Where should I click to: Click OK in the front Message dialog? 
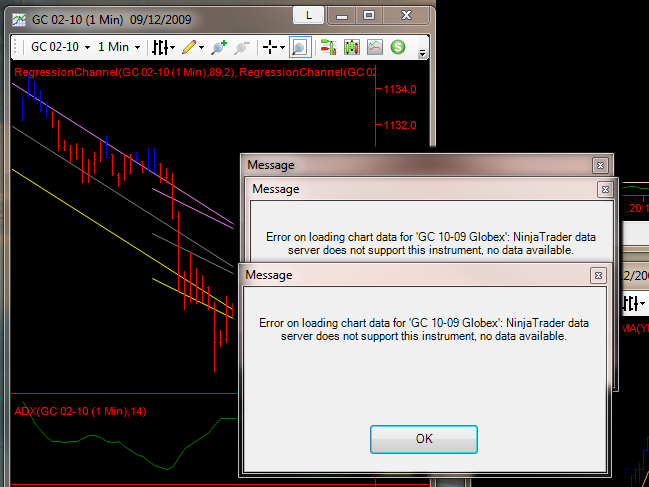click(x=424, y=439)
